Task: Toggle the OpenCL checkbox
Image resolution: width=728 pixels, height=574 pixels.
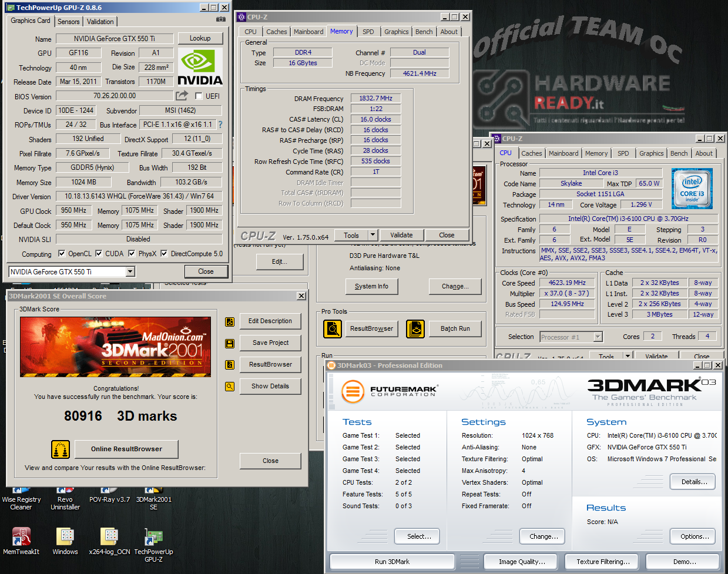Action: tap(62, 254)
